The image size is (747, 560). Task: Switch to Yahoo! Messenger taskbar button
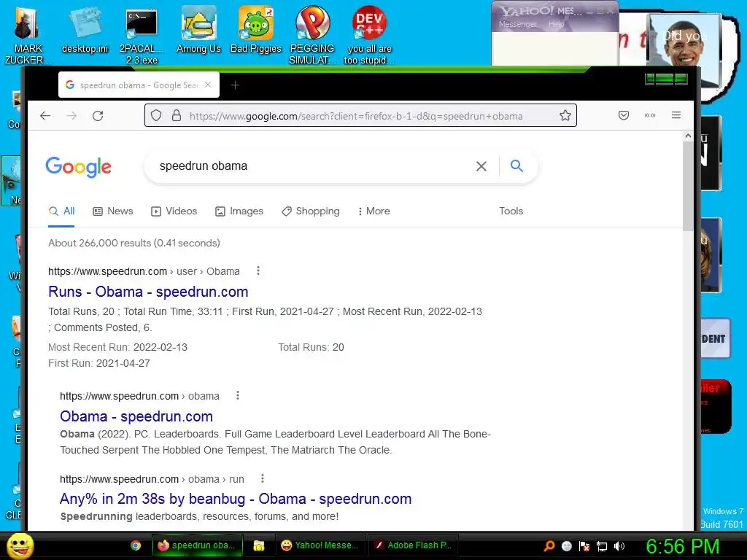click(x=320, y=545)
